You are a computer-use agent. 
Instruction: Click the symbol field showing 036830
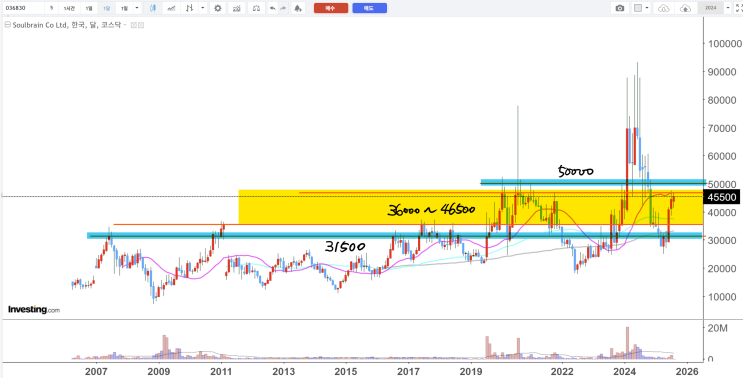23,8
